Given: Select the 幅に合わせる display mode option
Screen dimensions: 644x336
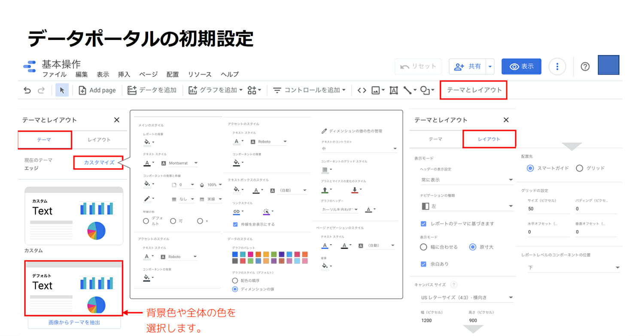Looking at the screenshot, I should 423,247.
